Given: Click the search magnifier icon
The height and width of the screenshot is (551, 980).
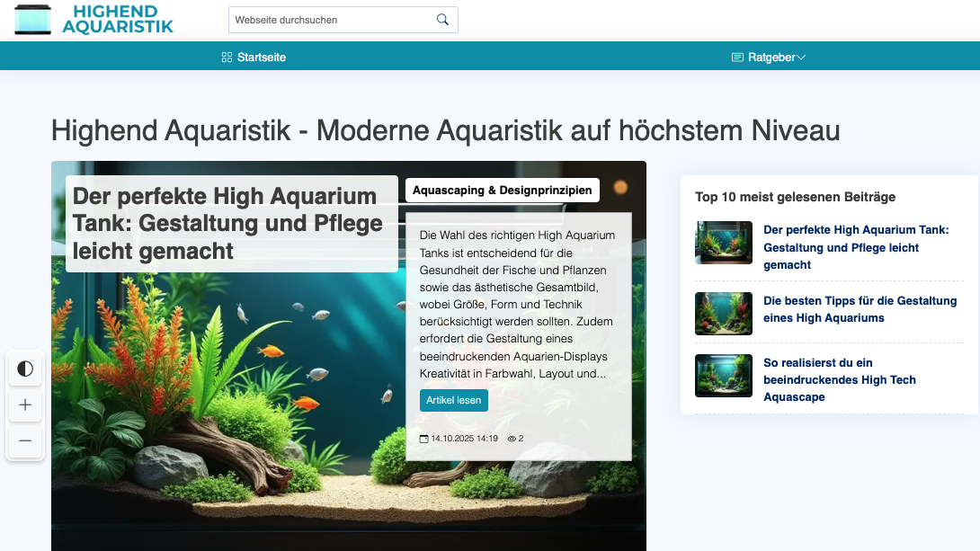Looking at the screenshot, I should point(441,19).
